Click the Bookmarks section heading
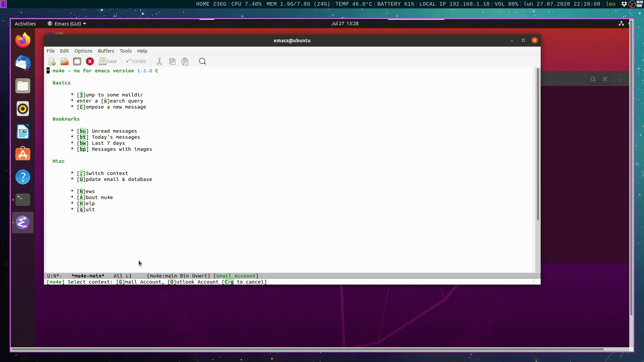This screenshot has height=362, width=644. coord(66,119)
